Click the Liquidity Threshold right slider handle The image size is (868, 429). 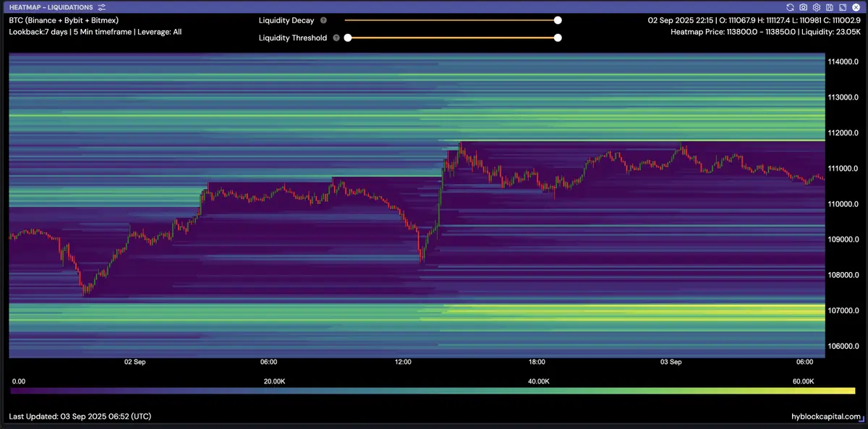(x=558, y=38)
